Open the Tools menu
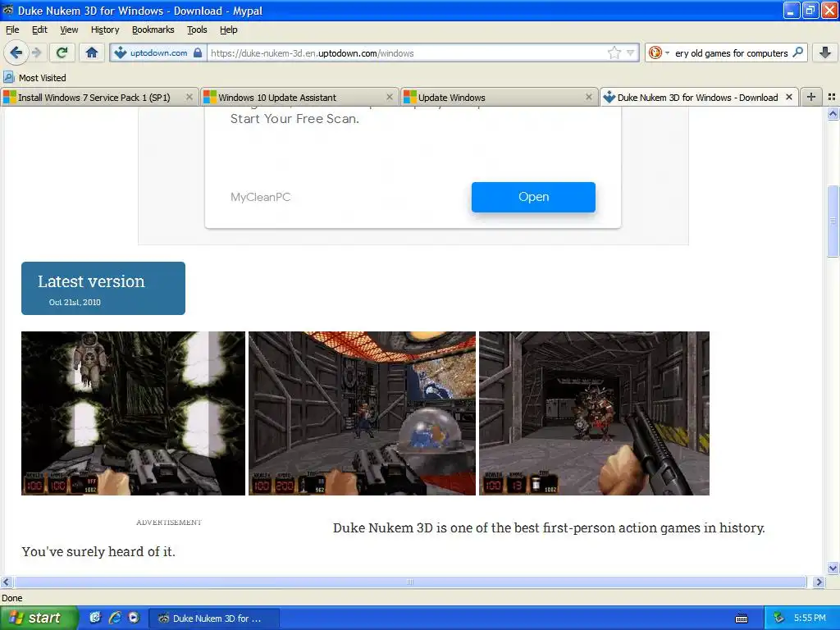 click(197, 30)
